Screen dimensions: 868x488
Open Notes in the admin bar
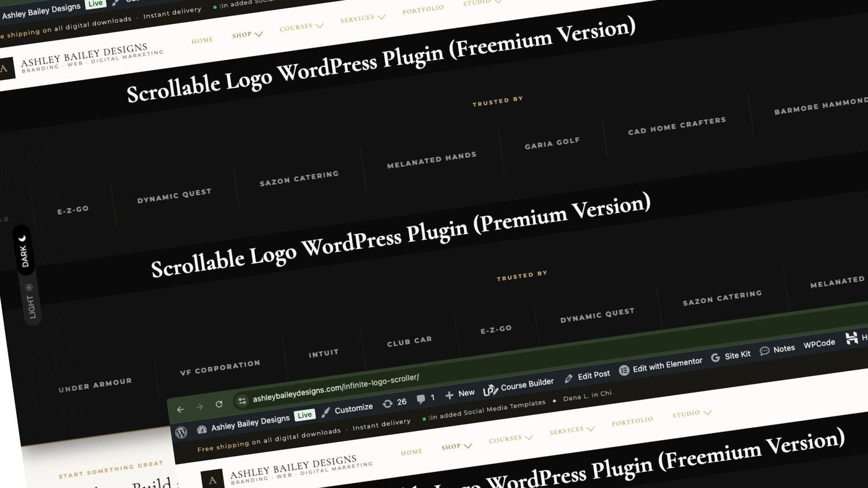784,349
